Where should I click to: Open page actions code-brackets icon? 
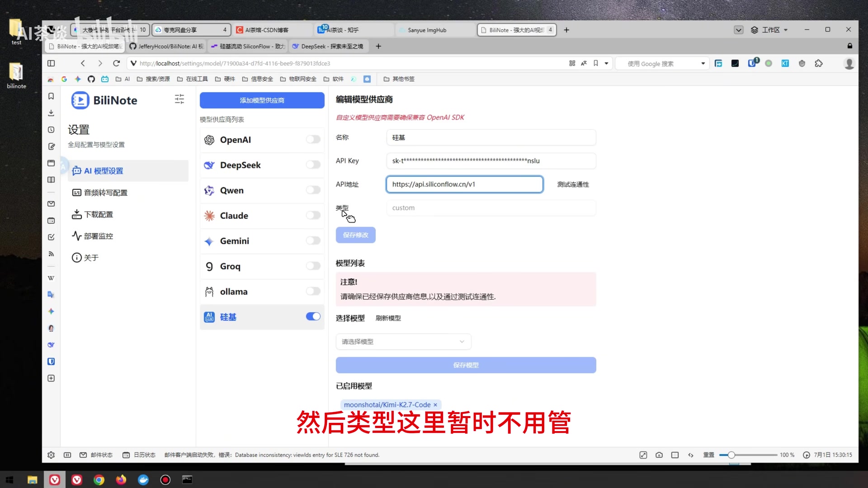pyautogui.click(x=691, y=455)
